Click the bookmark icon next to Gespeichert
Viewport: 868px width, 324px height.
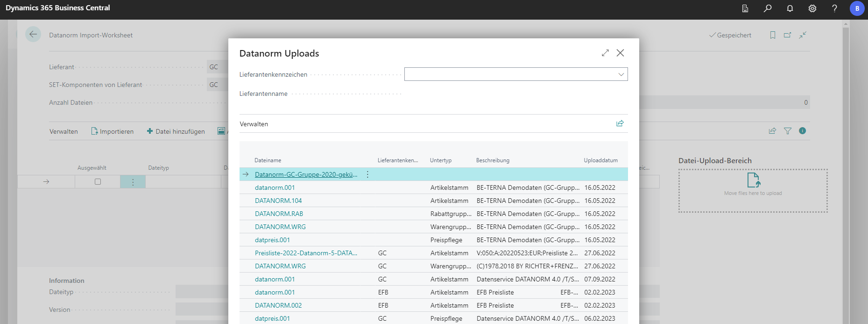point(773,35)
